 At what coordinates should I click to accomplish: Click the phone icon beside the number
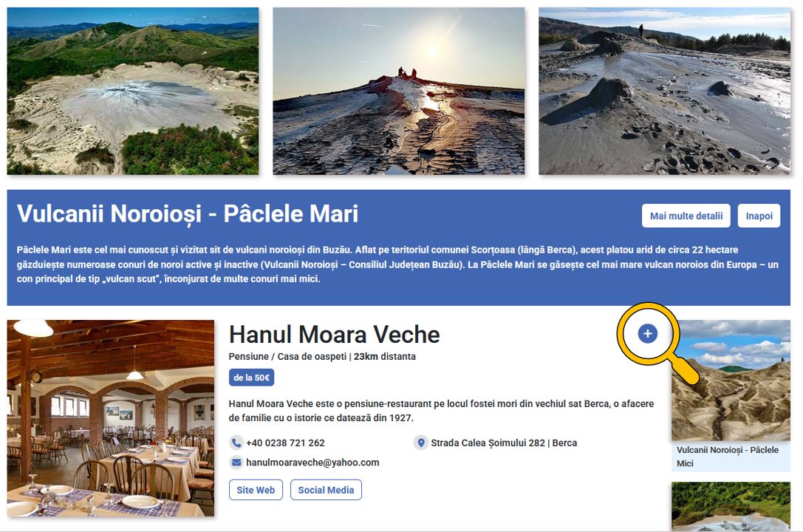pyautogui.click(x=236, y=443)
